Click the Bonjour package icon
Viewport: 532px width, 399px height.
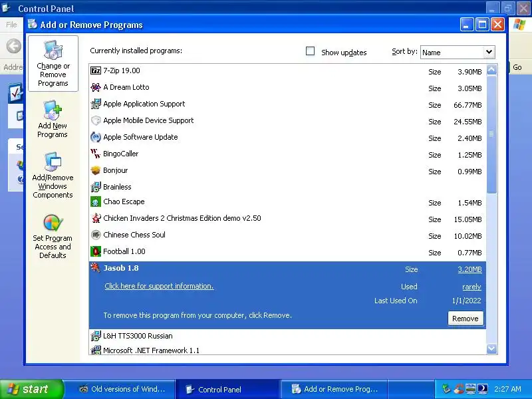(x=96, y=170)
